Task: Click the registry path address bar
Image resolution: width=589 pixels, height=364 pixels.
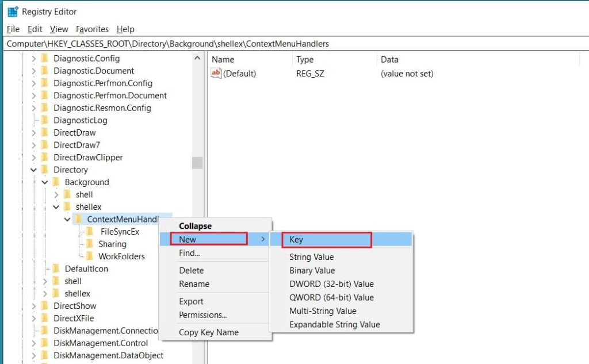Action: tap(296, 44)
